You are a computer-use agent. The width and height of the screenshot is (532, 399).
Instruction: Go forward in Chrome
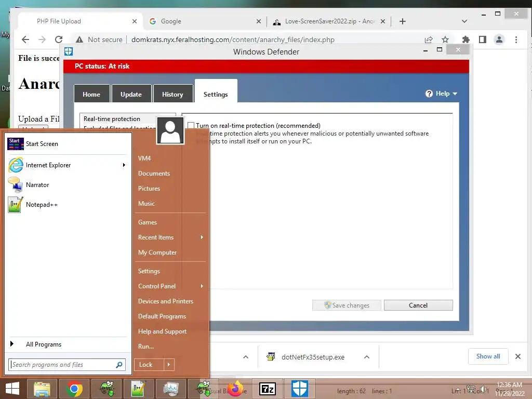point(42,39)
